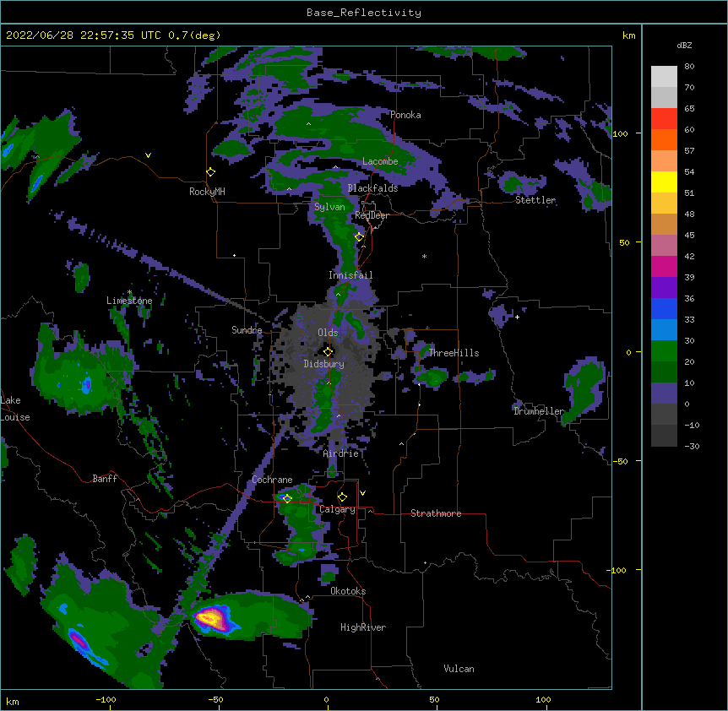Click the white plus marker northeast of ThreeHills
Viewport: 728px width, 711px height.
click(517, 317)
